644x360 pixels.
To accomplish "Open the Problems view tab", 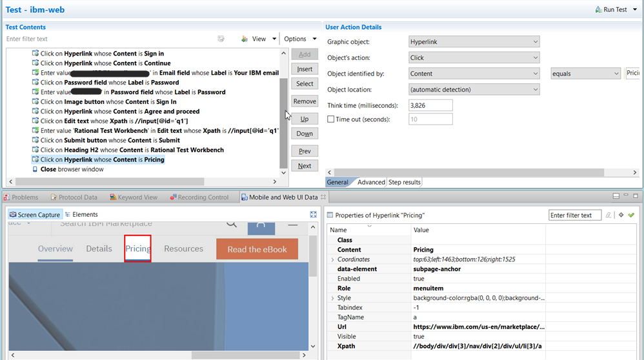I will click(21, 197).
